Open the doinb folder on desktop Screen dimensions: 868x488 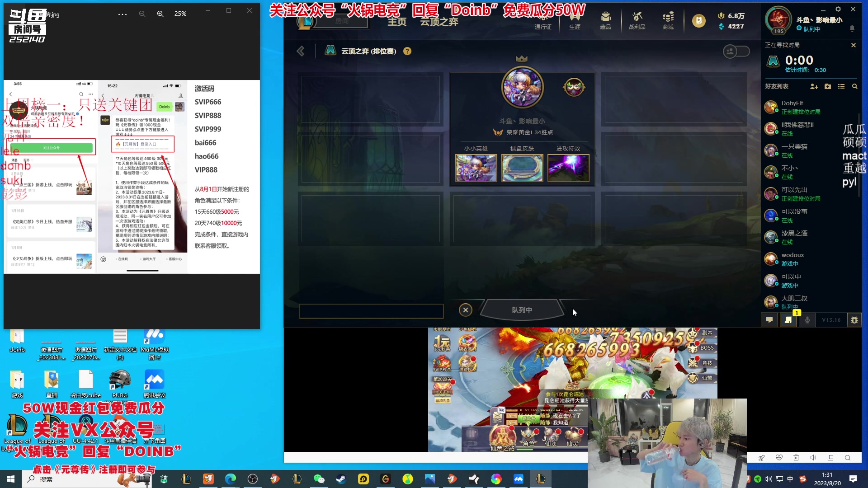point(17,341)
